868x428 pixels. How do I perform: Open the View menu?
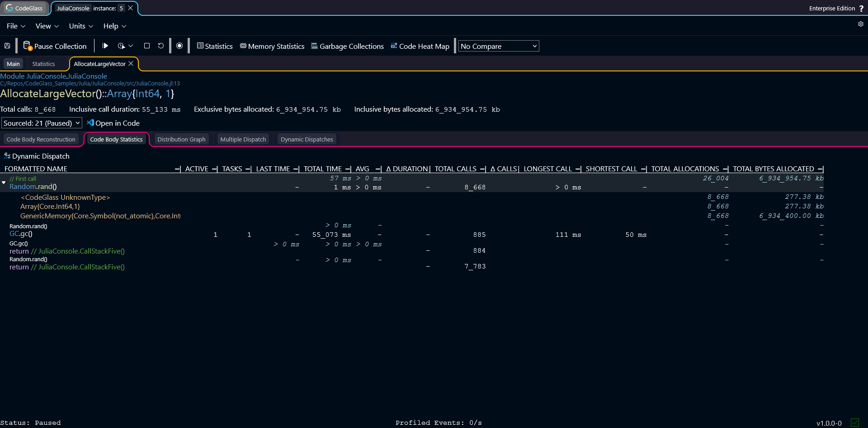[47, 26]
